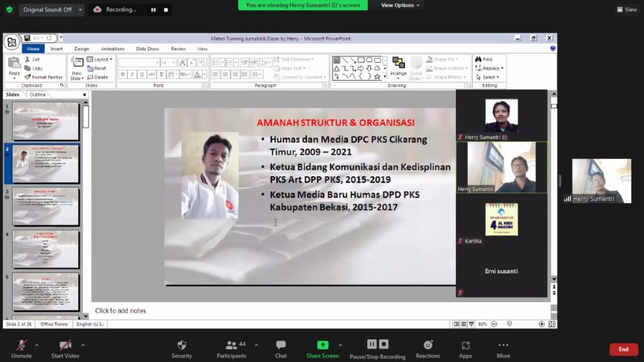Open the Outline tab in slide pane
Screen dimensions: 644x362
(x=38, y=94)
